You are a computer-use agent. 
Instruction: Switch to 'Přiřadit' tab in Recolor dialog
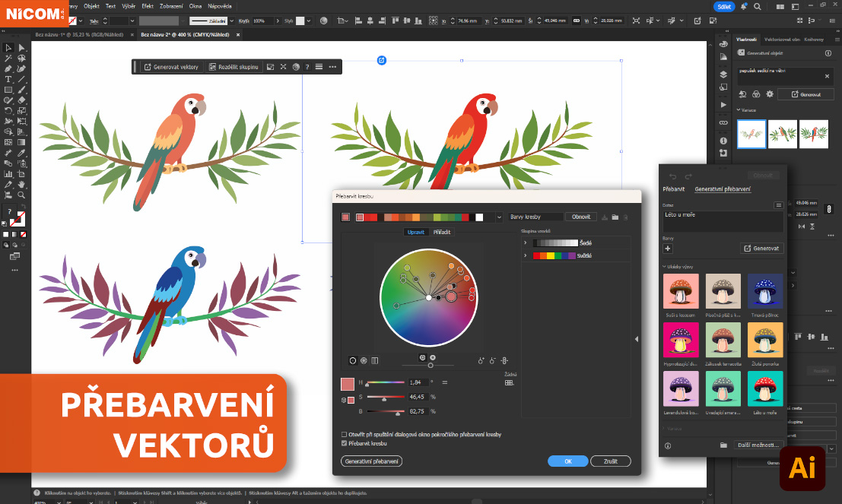tap(442, 233)
